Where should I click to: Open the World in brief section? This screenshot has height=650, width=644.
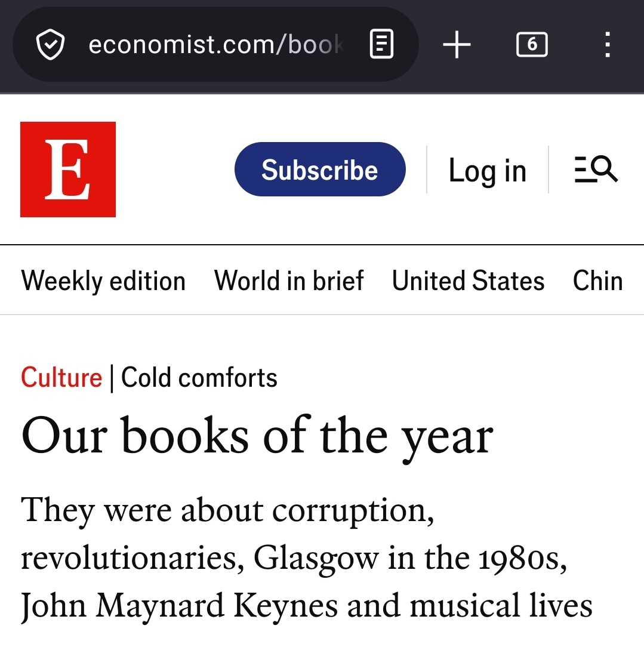coord(289,281)
